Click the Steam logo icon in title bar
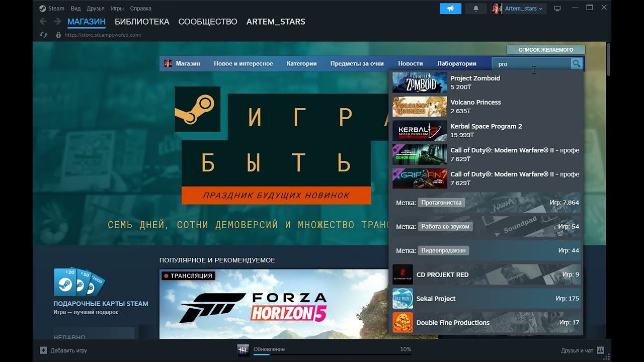The image size is (644, 362). point(43,9)
